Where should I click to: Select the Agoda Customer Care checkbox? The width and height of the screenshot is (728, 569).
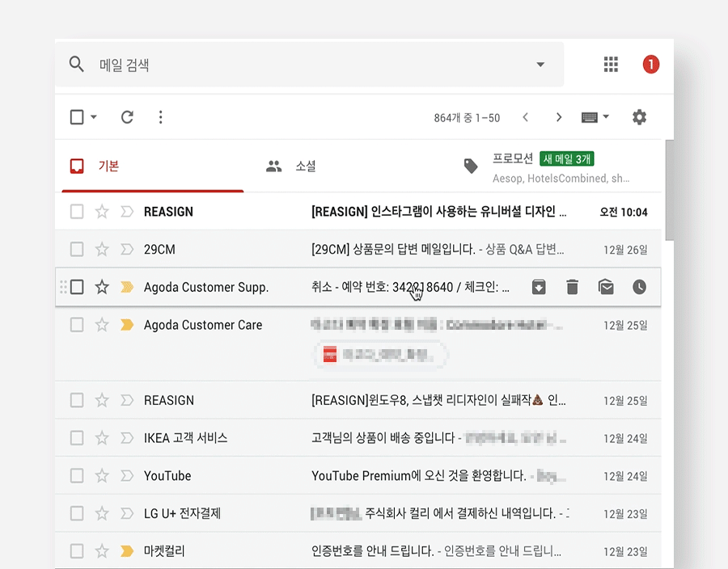tap(77, 325)
